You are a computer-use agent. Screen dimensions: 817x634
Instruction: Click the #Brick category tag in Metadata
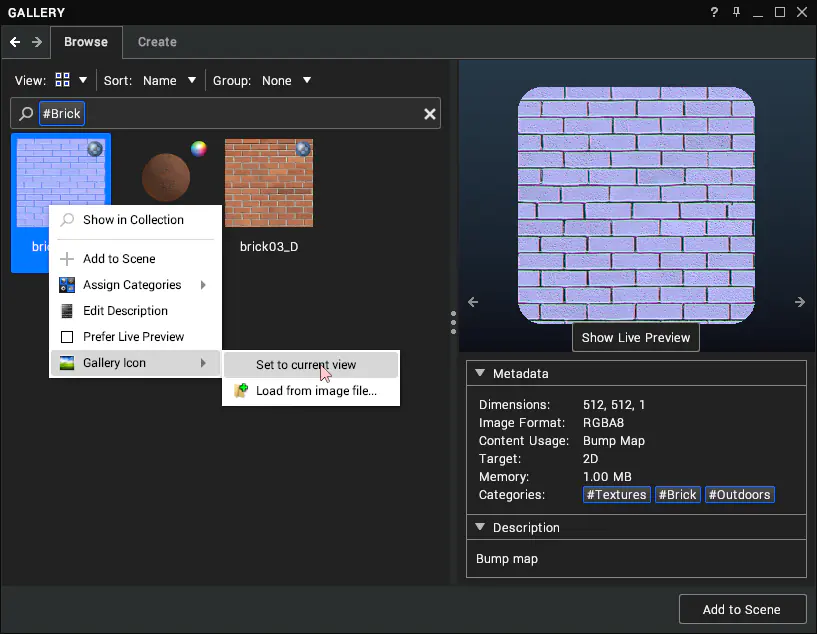[677, 494]
